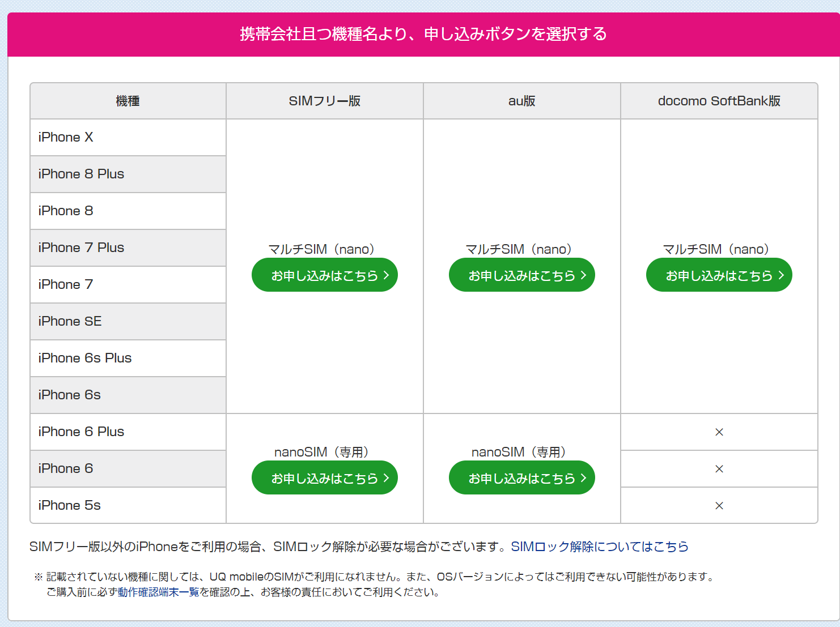Click au版 nanoSIM (専用) お申し込みはこちら button
This screenshot has height=627, width=840.
tap(522, 477)
